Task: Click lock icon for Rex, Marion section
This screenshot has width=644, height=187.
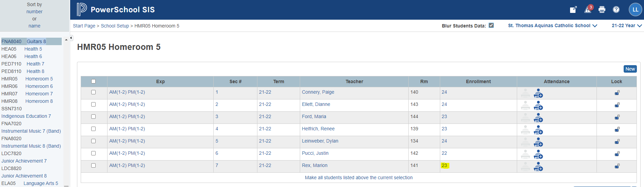Action: [x=617, y=166]
